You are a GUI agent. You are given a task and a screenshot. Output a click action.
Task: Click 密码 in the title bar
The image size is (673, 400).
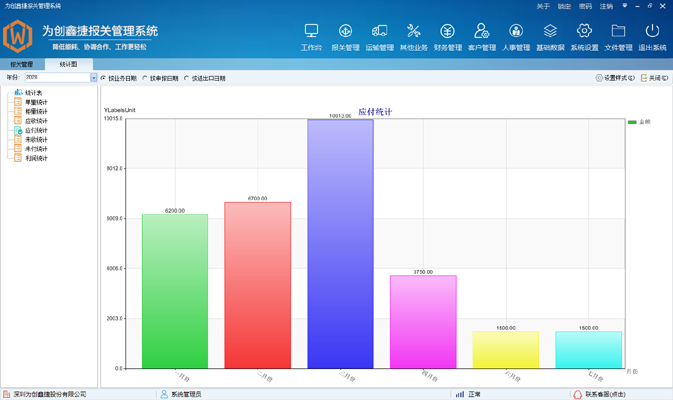585,6
